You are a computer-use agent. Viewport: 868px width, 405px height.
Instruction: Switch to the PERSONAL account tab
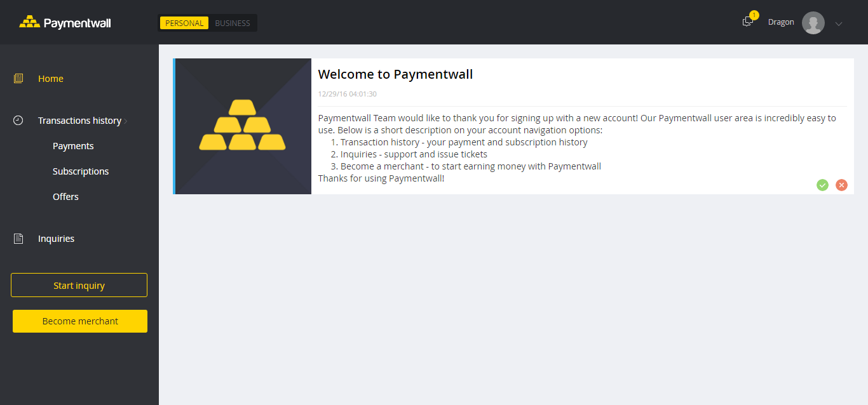click(184, 23)
